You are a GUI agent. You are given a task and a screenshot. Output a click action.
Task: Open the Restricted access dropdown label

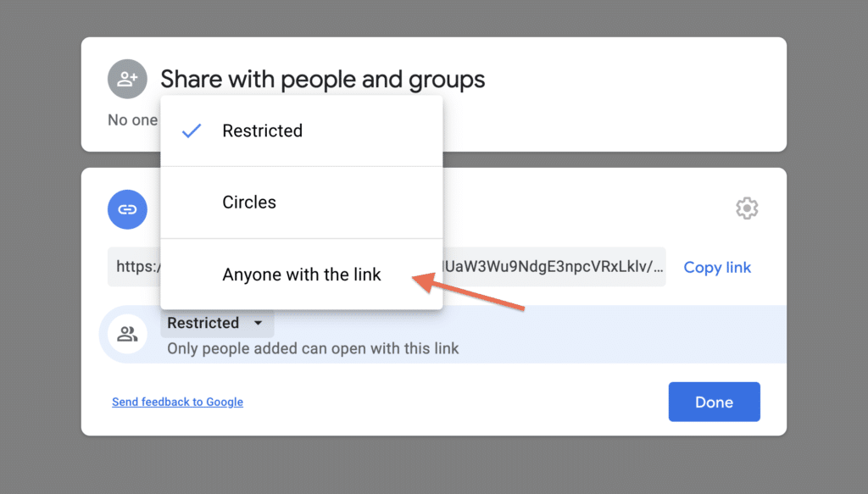203,323
